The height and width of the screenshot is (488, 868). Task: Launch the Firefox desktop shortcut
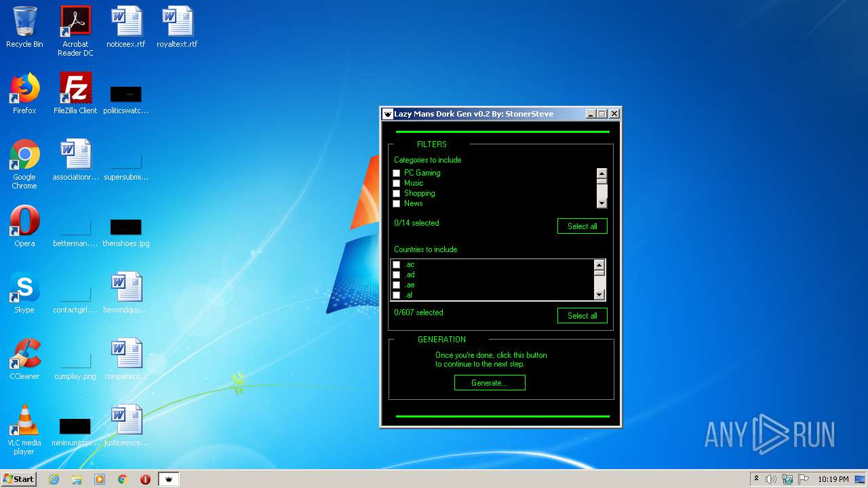click(24, 94)
